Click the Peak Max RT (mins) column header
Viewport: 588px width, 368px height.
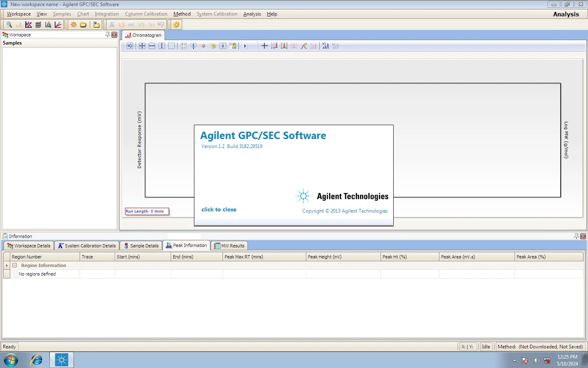[264, 257]
